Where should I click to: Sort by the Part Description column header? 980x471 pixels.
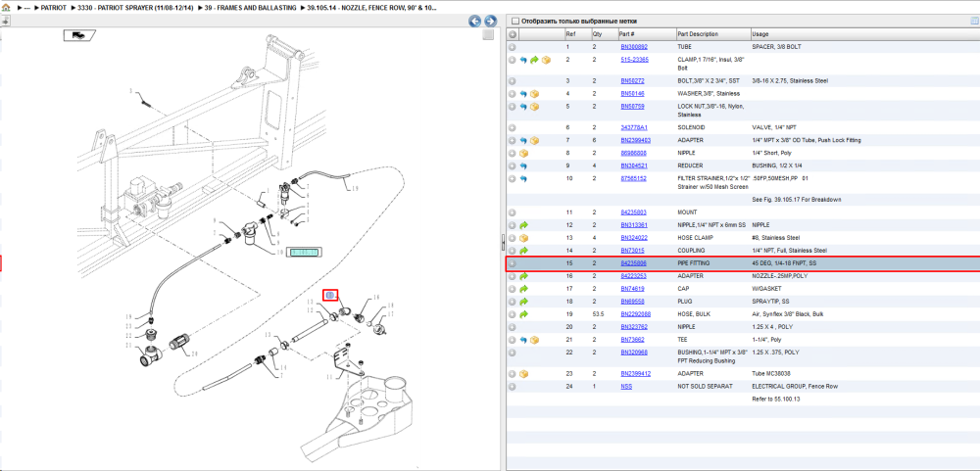pyautogui.click(x=713, y=34)
